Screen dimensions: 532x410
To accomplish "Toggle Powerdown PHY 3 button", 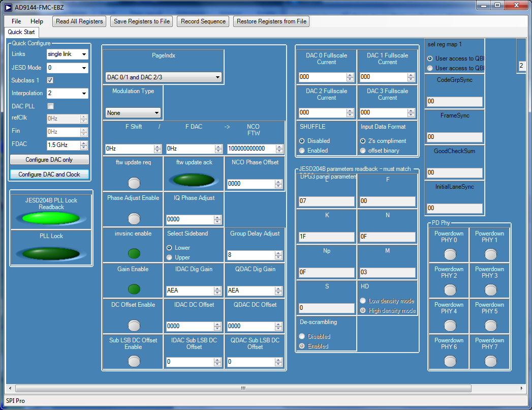I will 490,290.
